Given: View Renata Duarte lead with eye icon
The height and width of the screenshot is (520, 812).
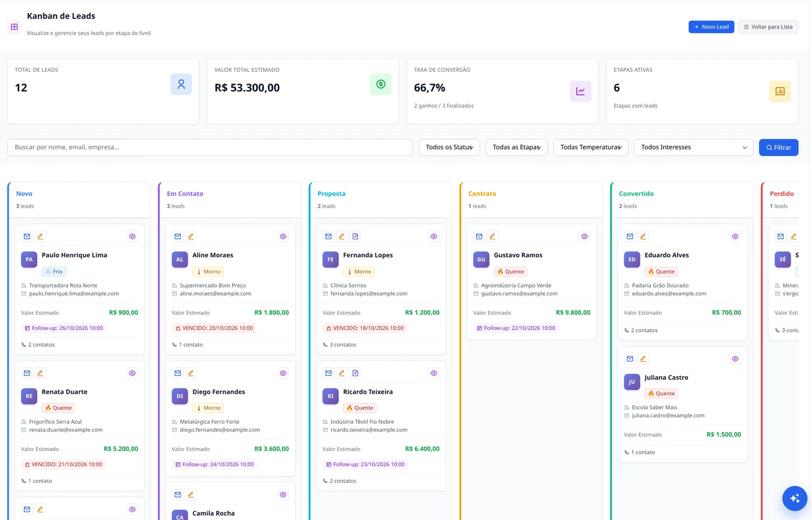Looking at the screenshot, I should coord(132,373).
